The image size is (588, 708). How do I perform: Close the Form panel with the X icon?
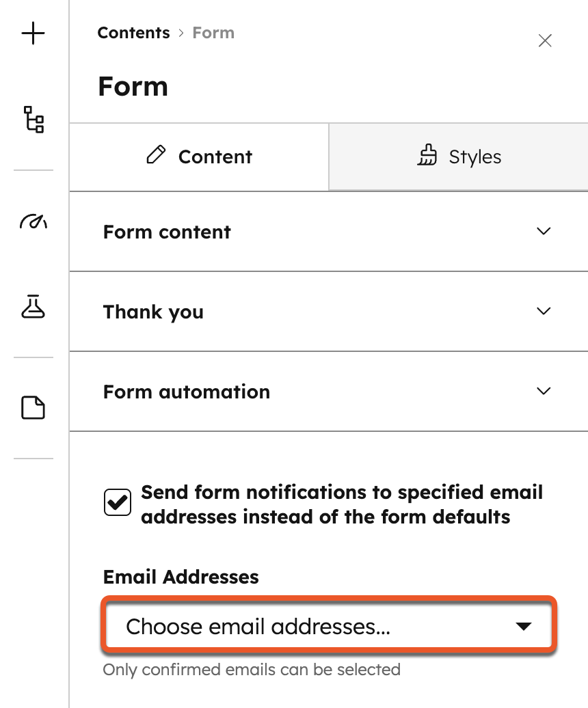click(x=545, y=41)
